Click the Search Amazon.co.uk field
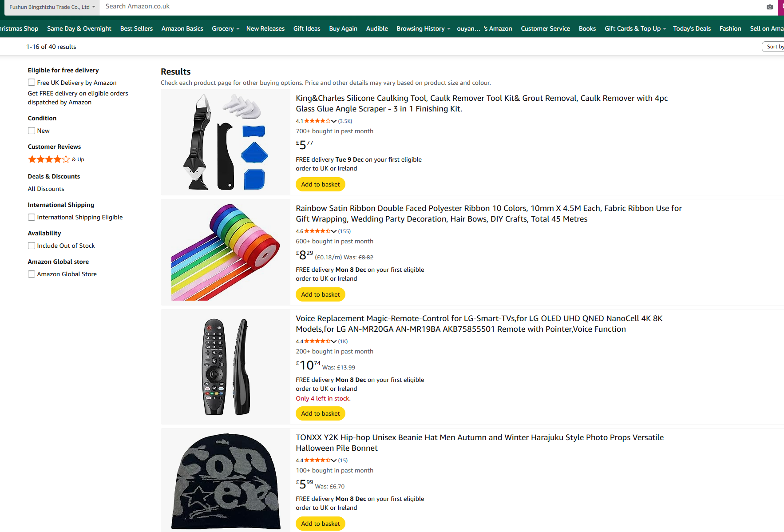Screen dimensions: 784x532 pos(400,7)
